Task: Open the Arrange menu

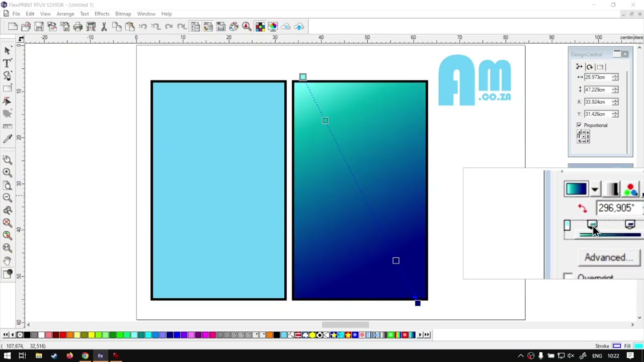Action: (x=65, y=14)
